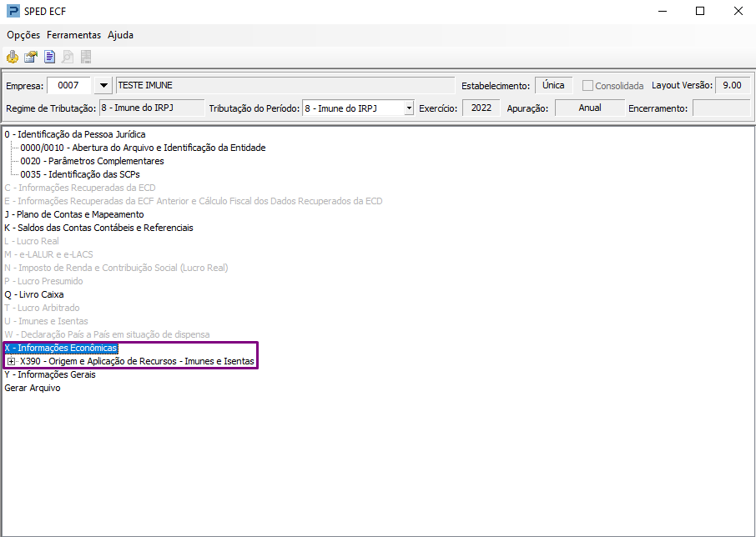Click Gerar Arquivo in the tree
Viewport: 756px width, 537px height.
pyautogui.click(x=33, y=389)
